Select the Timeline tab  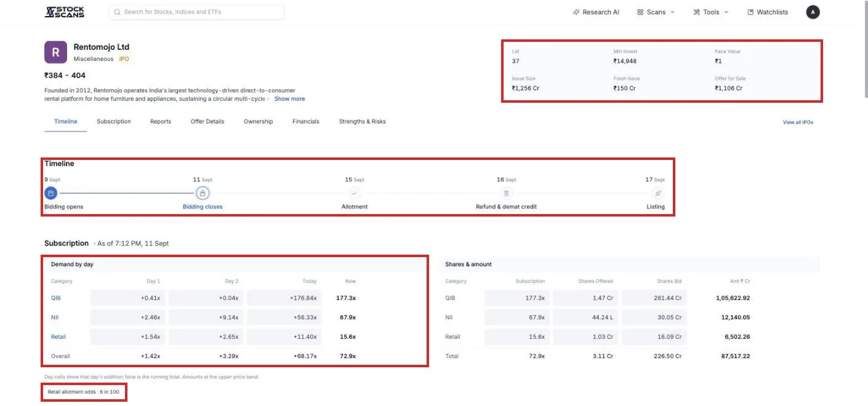(x=66, y=121)
